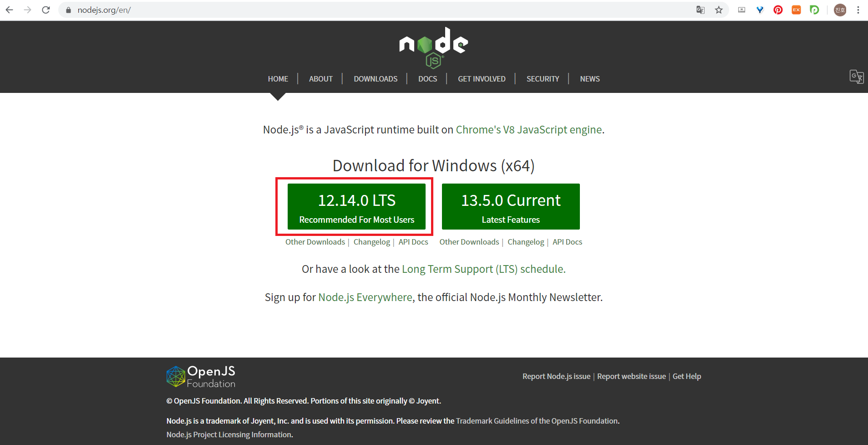Open the SECURITY nav item

coord(543,79)
